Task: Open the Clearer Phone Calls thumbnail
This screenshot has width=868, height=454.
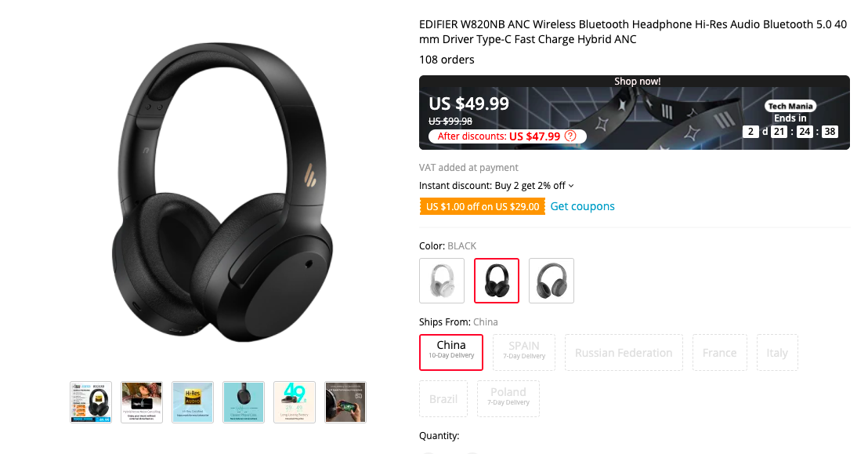Action: coord(243,402)
